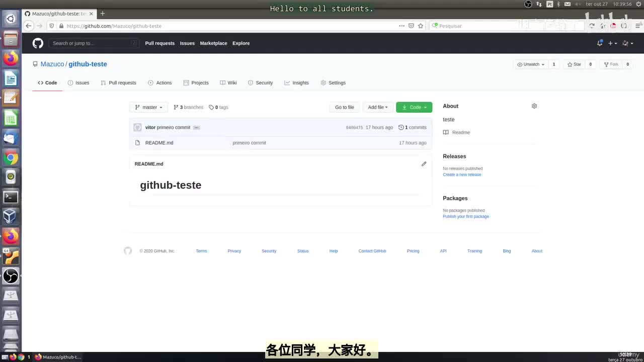Click Create a new release link

click(x=462, y=174)
